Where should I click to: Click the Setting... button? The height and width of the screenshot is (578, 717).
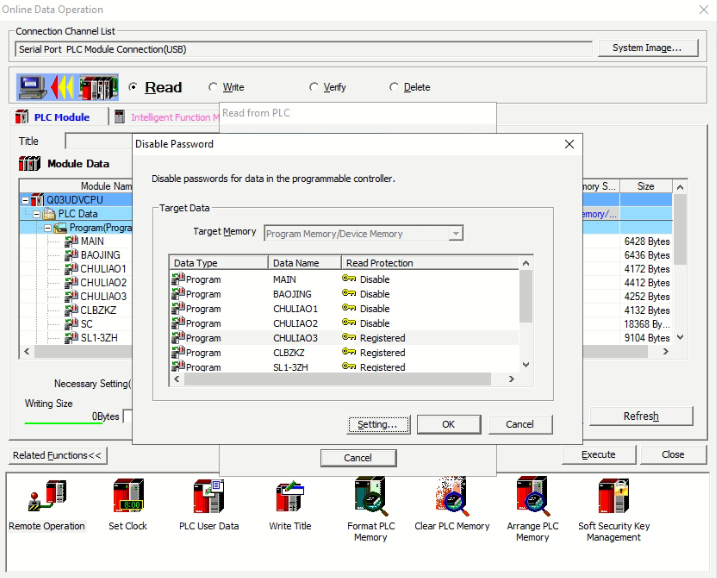click(x=378, y=424)
